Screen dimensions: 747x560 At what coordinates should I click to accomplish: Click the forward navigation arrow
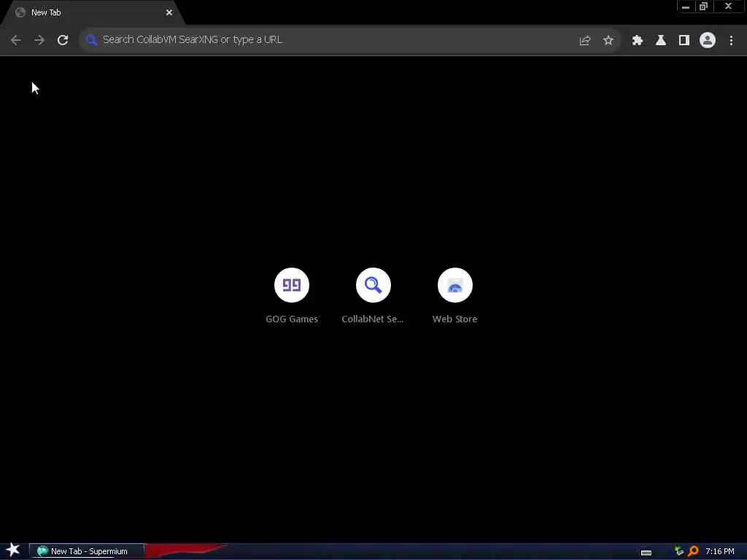[x=39, y=40]
